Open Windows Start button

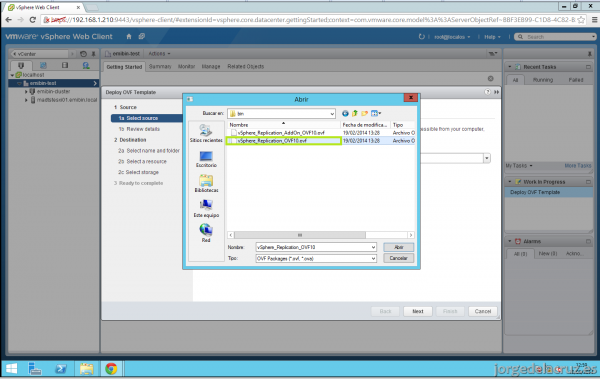pyautogui.click(x=11, y=369)
